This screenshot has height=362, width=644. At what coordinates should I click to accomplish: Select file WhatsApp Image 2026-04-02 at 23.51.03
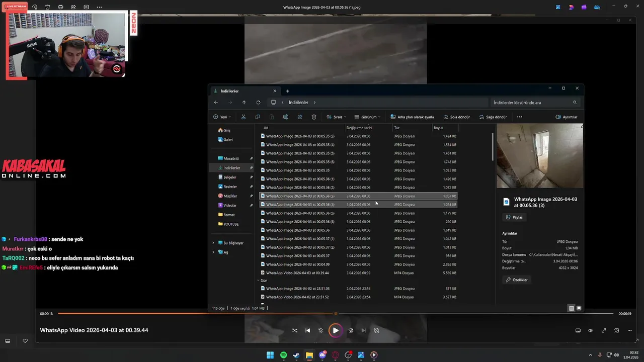[x=358, y=289]
